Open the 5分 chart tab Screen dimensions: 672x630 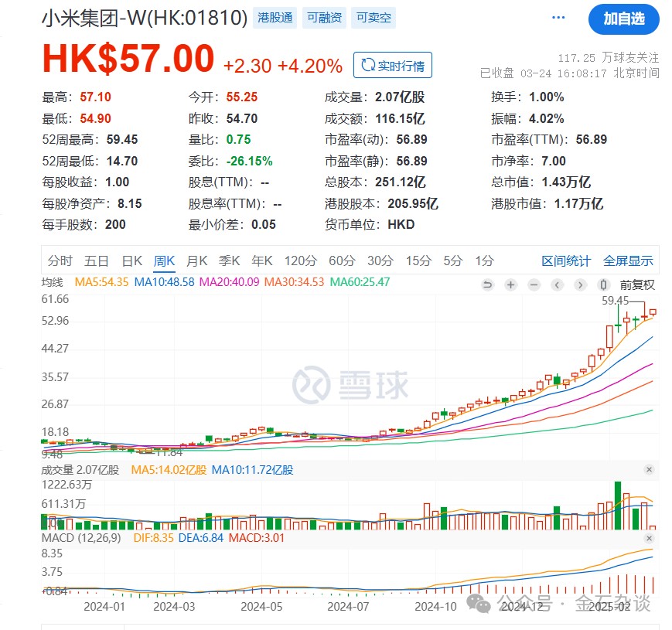point(453,261)
